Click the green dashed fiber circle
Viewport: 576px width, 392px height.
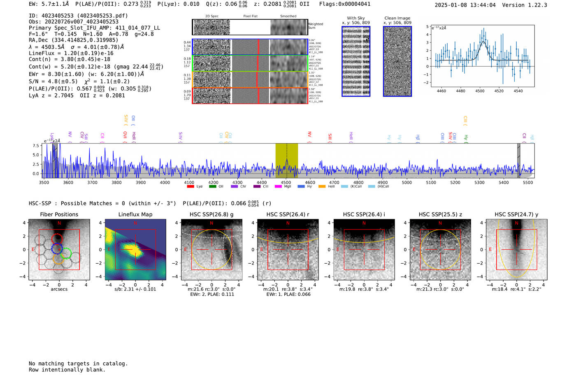pyautogui.click(x=66, y=254)
